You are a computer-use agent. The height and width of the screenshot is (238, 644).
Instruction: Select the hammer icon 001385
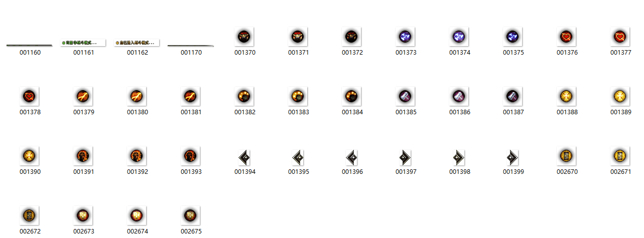[x=406, y=96]
